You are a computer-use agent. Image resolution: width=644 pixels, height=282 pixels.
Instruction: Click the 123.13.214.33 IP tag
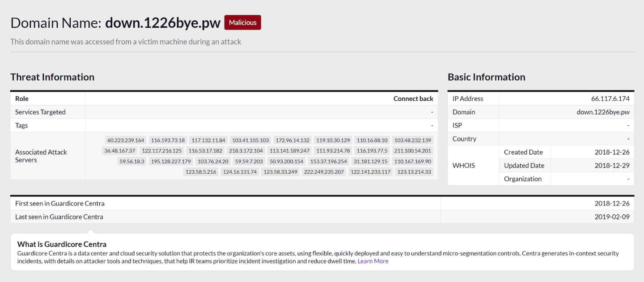(414, 172)
